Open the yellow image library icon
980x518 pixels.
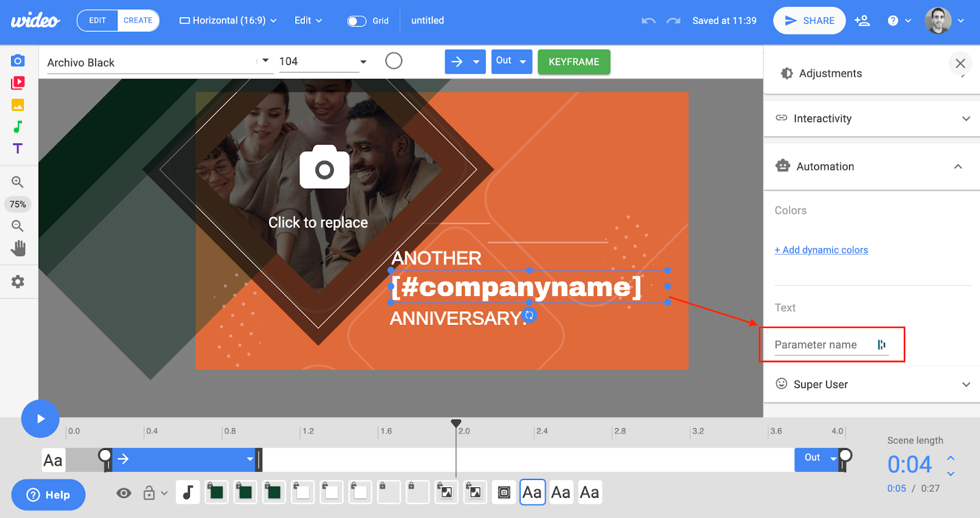pos(18,105)
